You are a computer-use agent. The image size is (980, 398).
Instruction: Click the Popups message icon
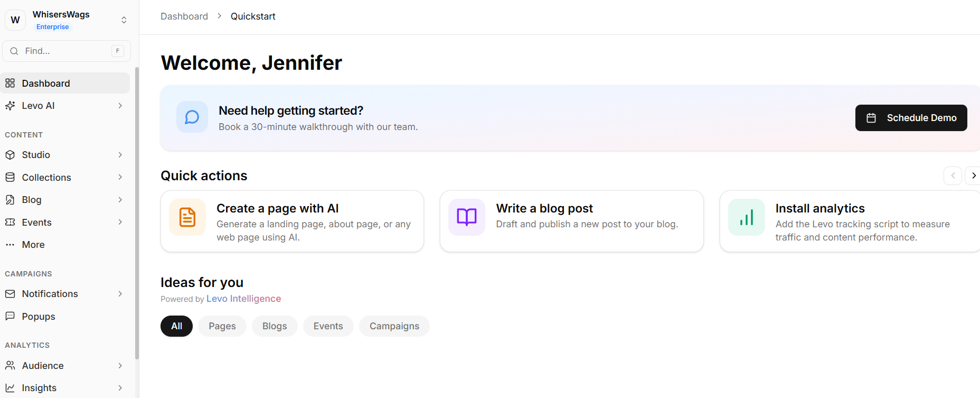(10, 316)
